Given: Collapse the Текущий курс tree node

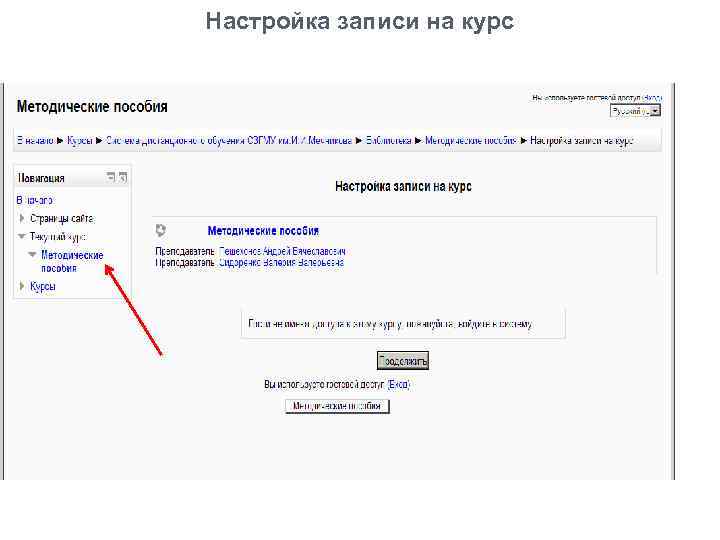Looking at the screenshot, I should pos(22,236).
